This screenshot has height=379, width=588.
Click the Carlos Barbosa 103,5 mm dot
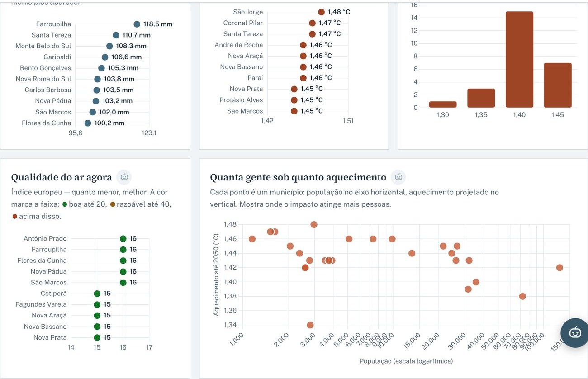(x=96, y=90)
